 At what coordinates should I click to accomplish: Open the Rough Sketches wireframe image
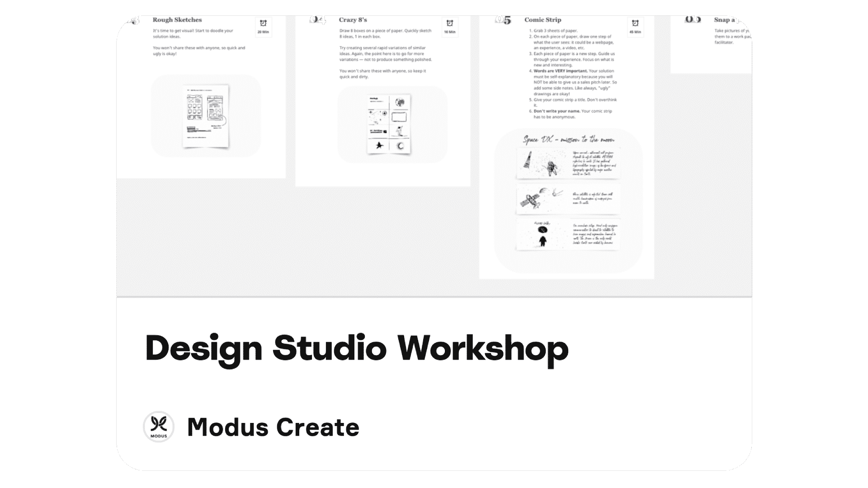point(206,116)
